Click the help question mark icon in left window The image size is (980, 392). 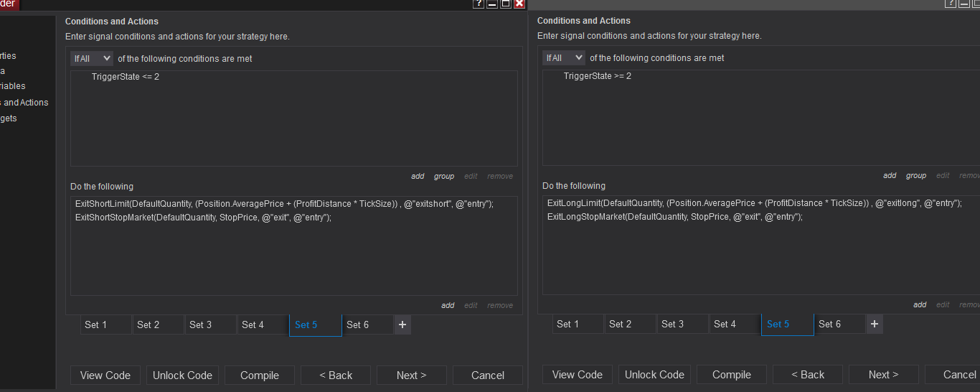[x=479, y=4]
